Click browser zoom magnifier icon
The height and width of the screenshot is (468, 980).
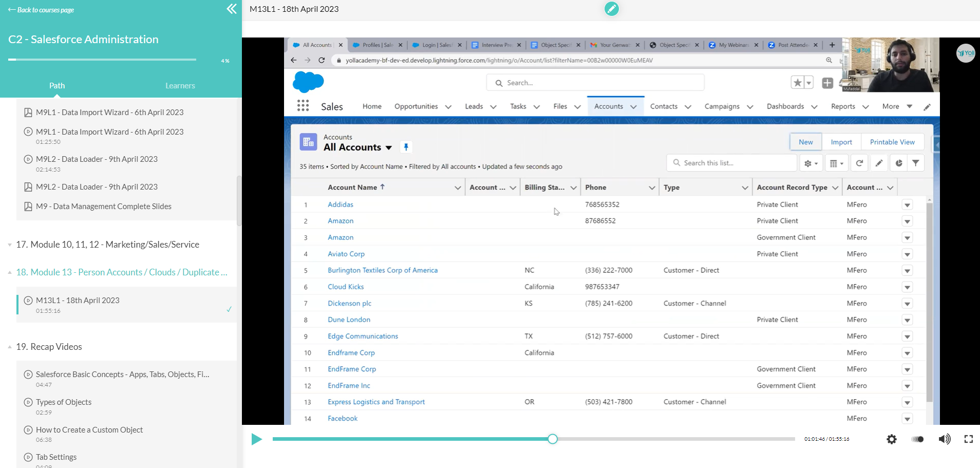click(829, 60)
